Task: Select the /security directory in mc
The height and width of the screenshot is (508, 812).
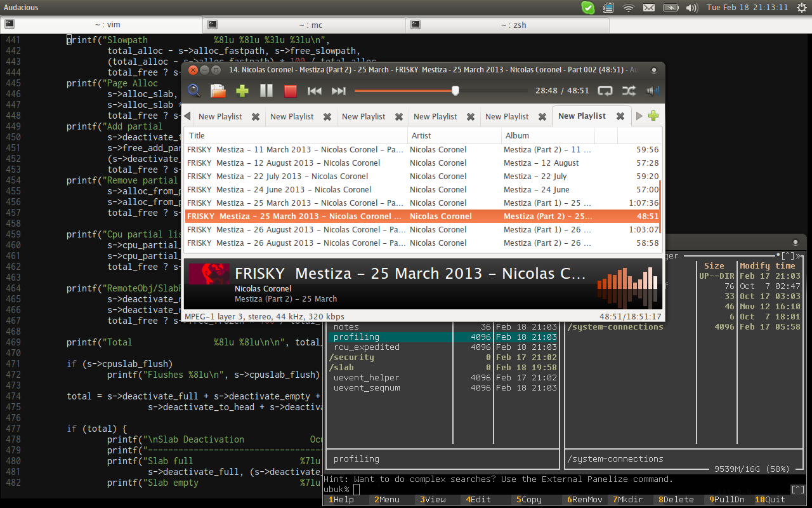Action: pos(443,358)
